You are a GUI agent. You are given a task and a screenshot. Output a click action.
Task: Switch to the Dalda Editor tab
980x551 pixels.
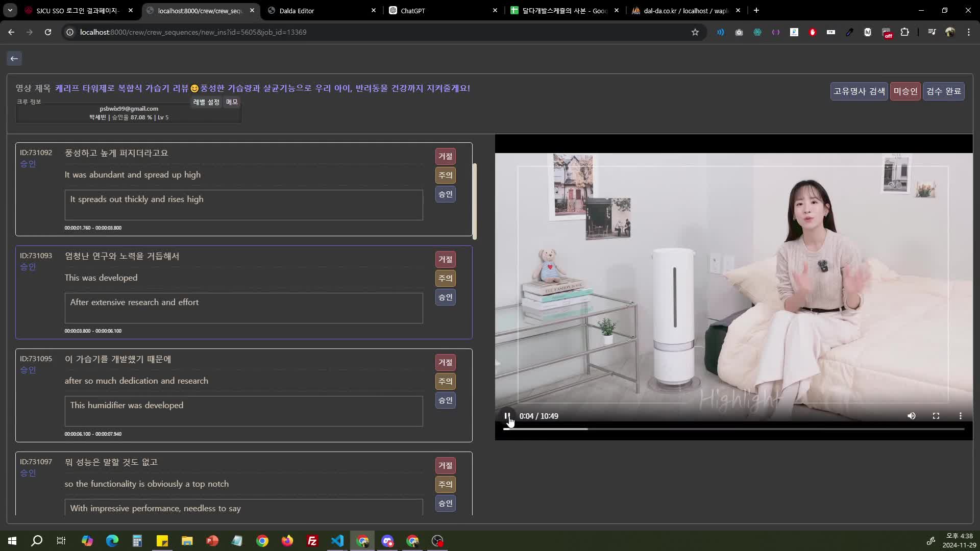pos(322,11)
